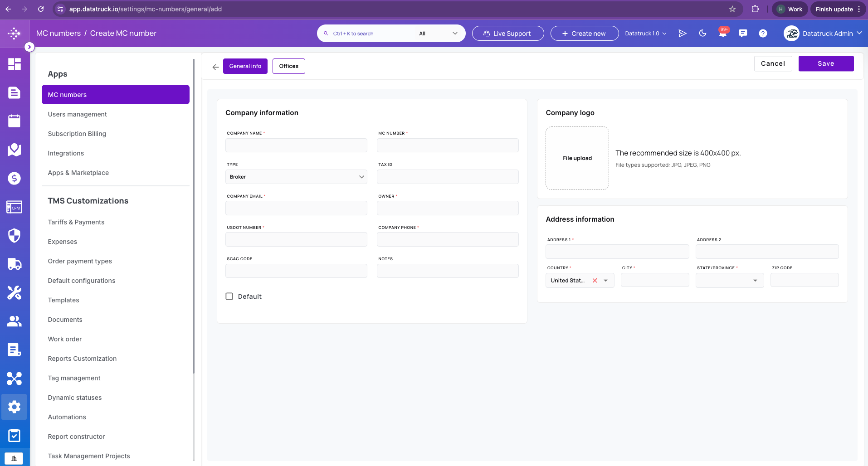The height and width of the screenshot is (466, 868).
Task: Open the dashboard icon in left sidebar
Action: click(x=15, y=64)
